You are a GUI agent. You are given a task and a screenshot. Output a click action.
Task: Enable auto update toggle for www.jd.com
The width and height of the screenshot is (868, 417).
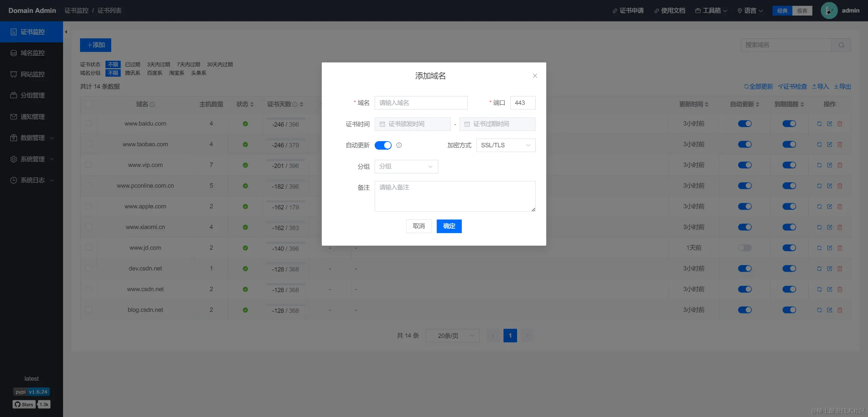[745, 248]
